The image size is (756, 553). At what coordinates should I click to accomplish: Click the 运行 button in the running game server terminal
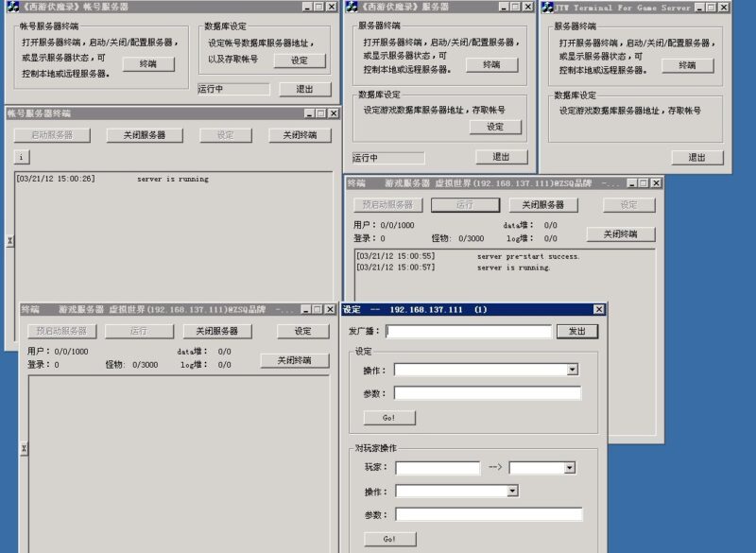(464, 205)
